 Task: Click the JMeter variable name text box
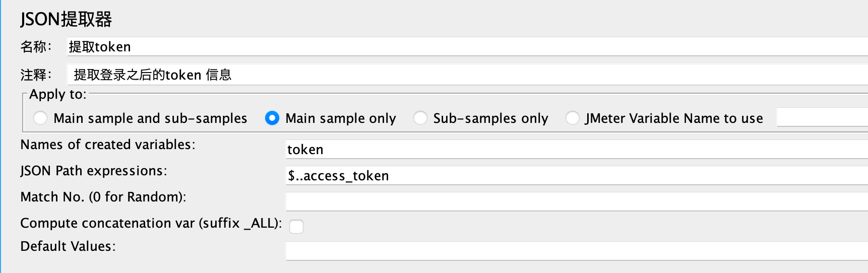(x=822, y=118)
